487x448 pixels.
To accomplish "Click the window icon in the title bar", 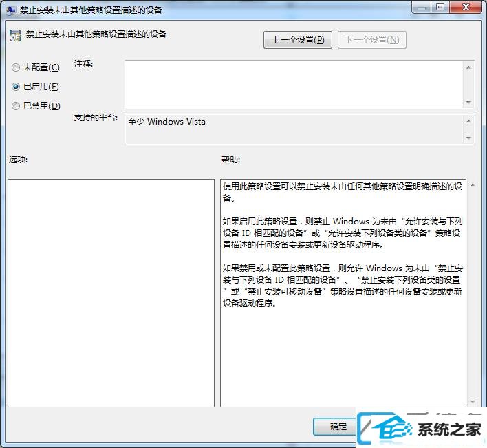I will 11,10.
